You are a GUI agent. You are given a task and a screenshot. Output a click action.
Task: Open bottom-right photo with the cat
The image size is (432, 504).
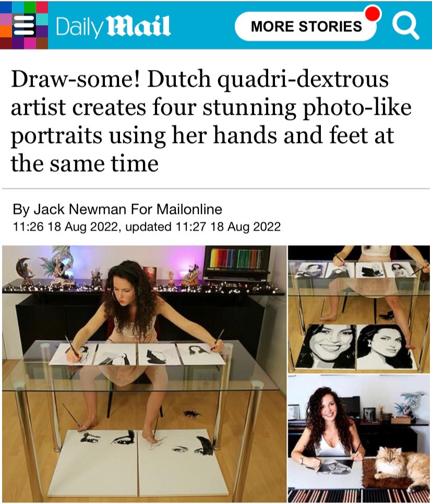coord(359,438)
